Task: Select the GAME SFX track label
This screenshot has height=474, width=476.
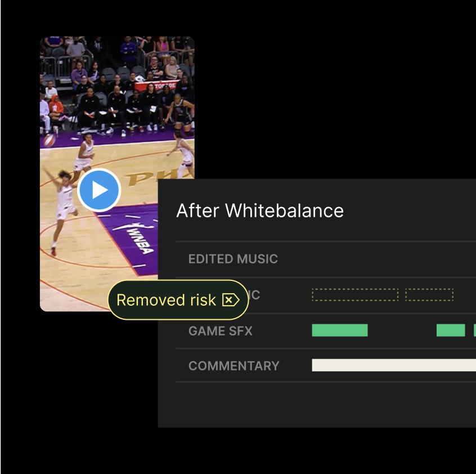Action: click(221, 330)
